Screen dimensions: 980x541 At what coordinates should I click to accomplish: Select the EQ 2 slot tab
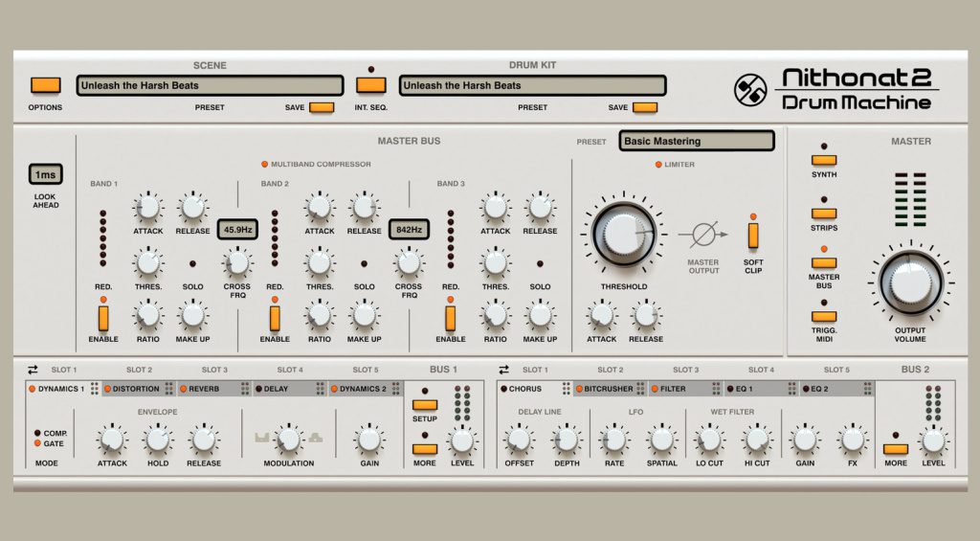tap(836, 389)
